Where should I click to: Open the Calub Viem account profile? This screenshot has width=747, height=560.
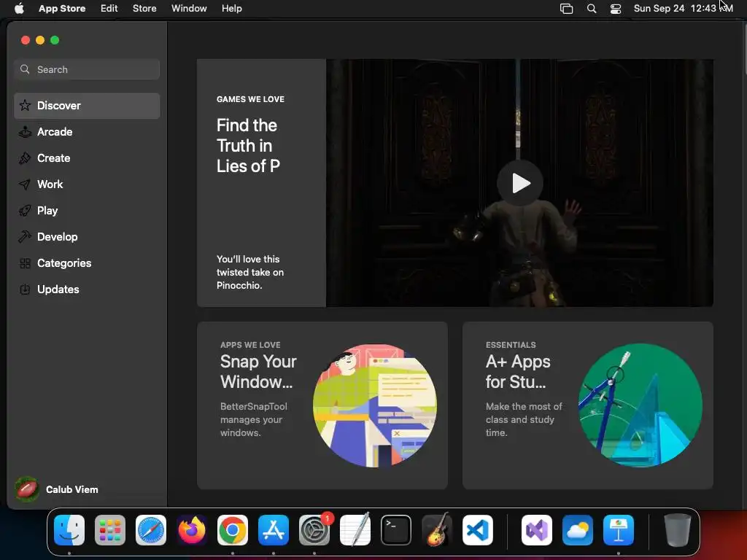pos(57,489)
